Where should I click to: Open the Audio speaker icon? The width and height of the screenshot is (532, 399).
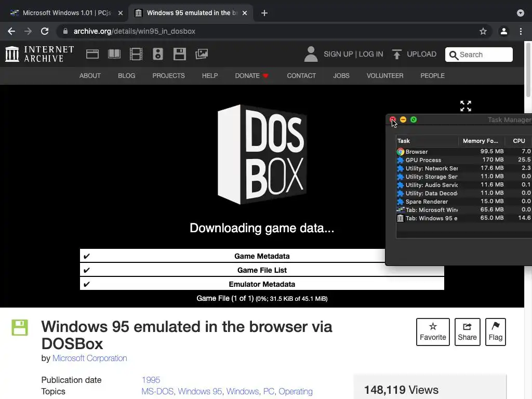click(158, 54)
